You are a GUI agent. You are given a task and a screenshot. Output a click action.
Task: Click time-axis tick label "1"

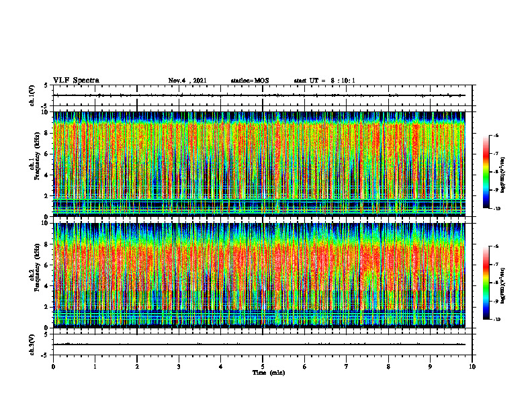pyautogui.click(x=95, y=367)
